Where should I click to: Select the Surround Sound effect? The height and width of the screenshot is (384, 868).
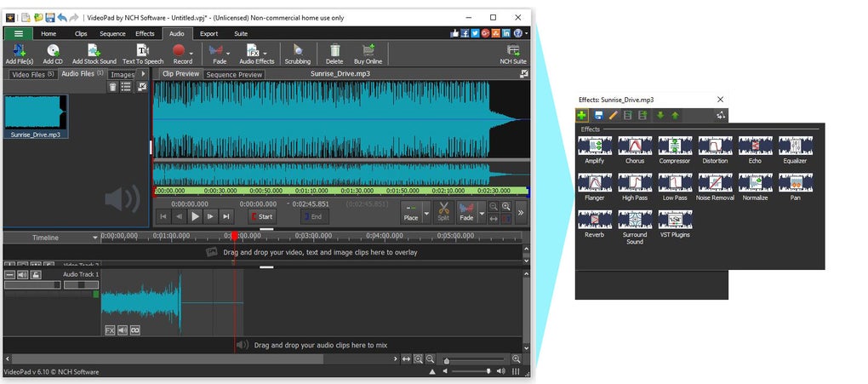(x=635, y=227)
